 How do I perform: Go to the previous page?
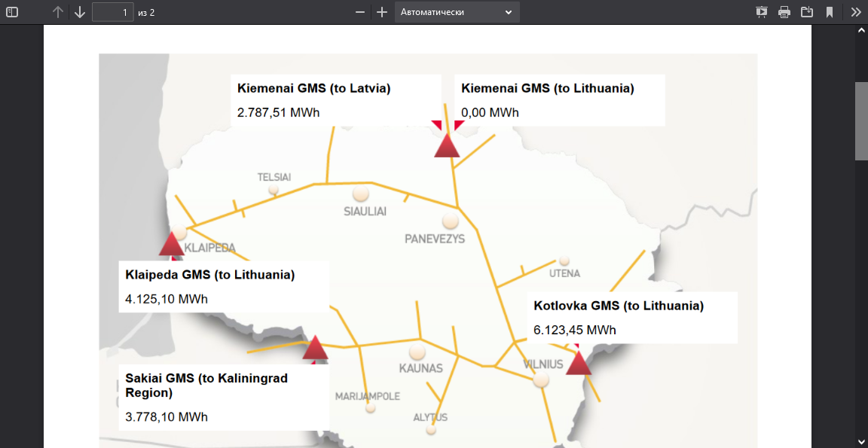[x=58, y=12]
